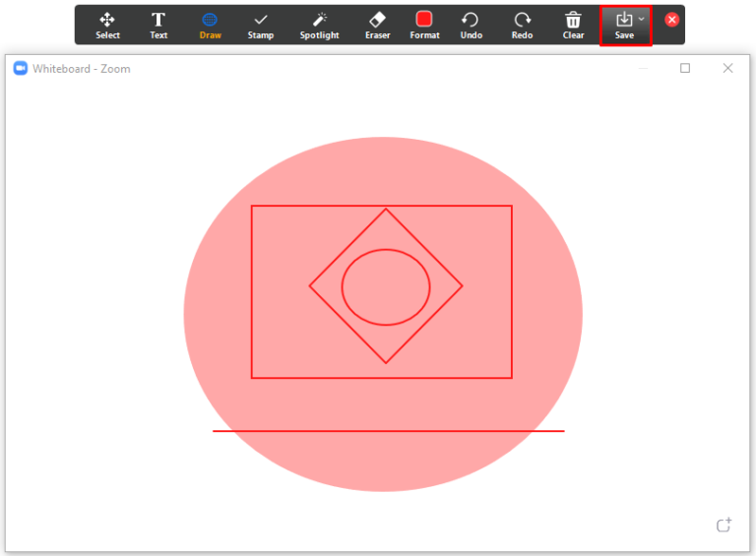Image resolution: width=756 pixels, height=556 pixels.
Task: Expand the Save dropdown arrow
Action: tap(641, 20)
